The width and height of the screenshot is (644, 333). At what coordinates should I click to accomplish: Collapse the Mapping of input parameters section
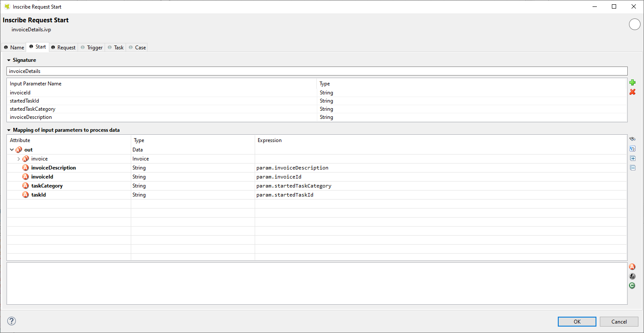coord(8,130)
